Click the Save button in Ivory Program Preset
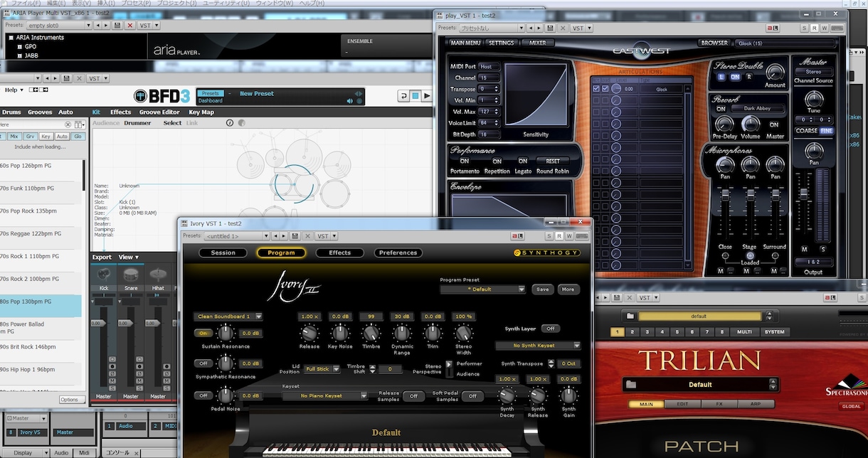Viewport: 868px width, 458px height. click(x=543, y=289)
